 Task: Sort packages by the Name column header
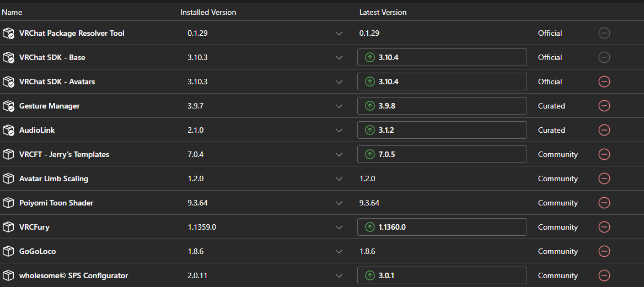(x=12, y=12)
